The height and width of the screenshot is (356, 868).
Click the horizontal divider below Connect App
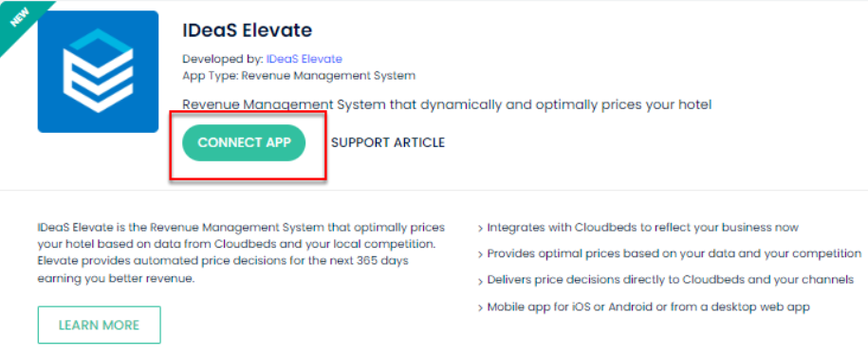pos(434,191)
